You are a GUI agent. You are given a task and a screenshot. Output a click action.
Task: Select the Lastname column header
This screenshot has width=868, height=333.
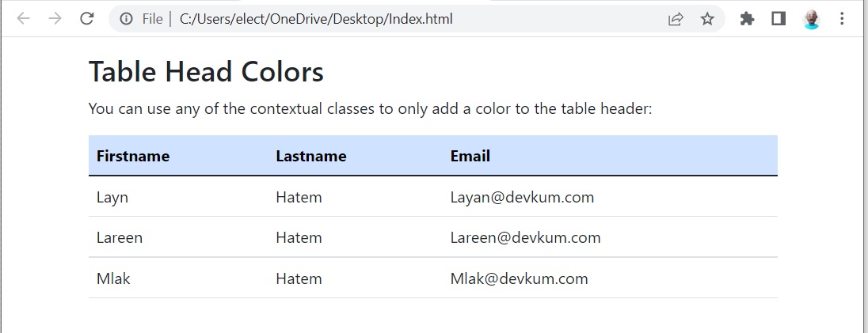pyautogui.click(x=311, y=156)
